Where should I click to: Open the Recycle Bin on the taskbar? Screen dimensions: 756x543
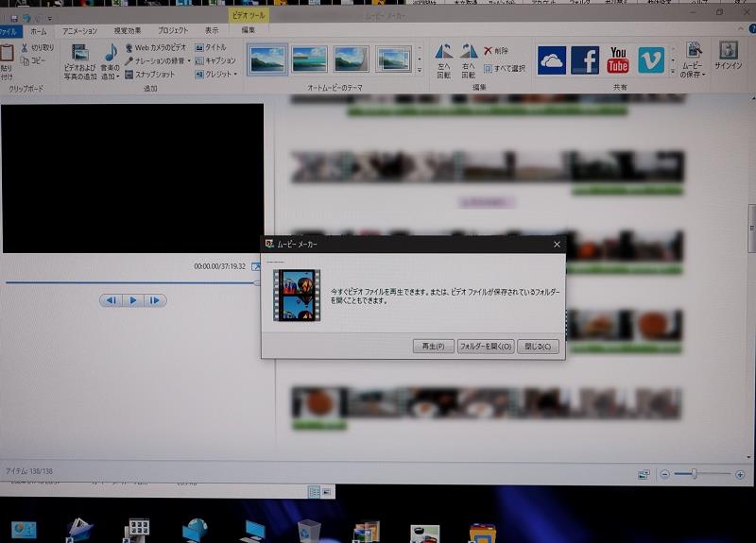(309, 531)
